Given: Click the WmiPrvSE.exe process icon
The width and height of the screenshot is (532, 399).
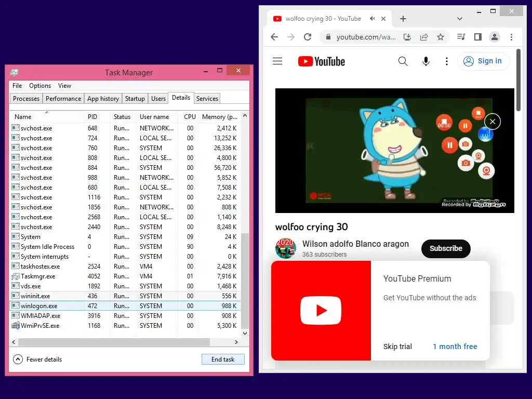Looking at the screenshot, I should (16, 325).
